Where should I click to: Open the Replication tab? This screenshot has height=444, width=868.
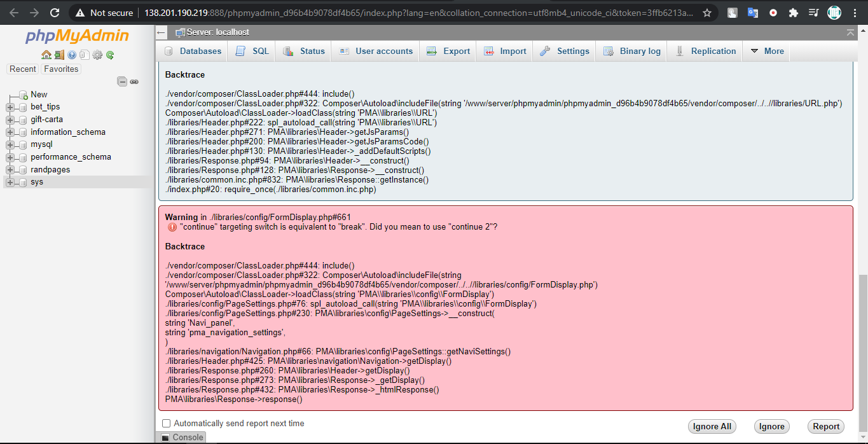point(705,52)
